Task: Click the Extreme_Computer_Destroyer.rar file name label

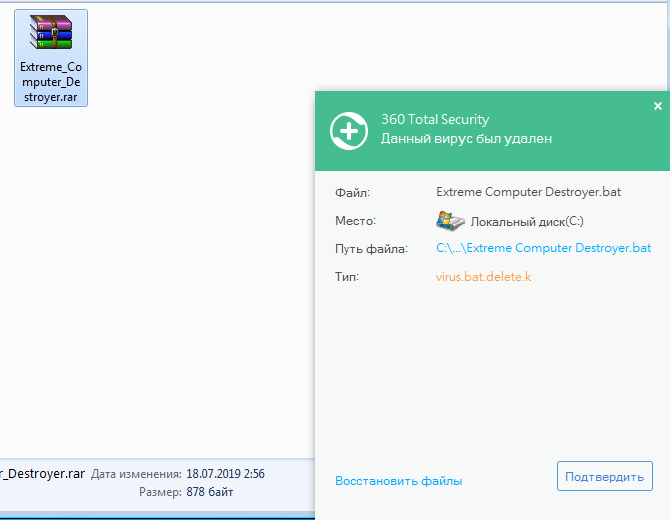Action: [x=51, y=82]
